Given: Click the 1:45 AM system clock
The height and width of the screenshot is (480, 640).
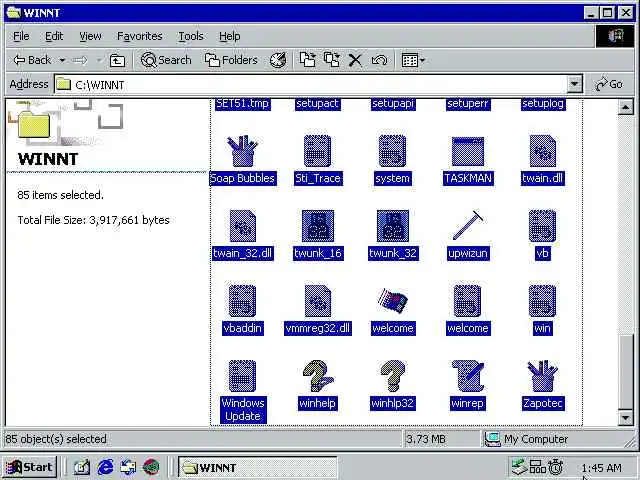Looking at the screenshot, I should (x=602, y=468).
